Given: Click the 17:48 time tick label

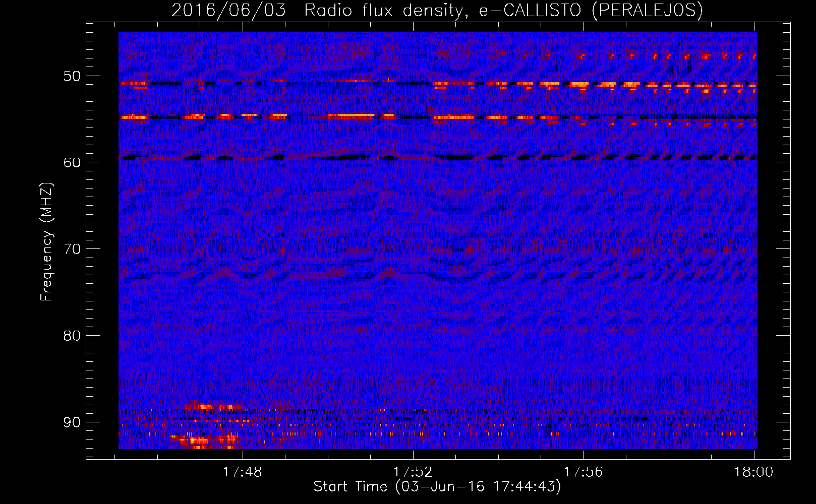Looking at the screenshot, I should [243, 472].
